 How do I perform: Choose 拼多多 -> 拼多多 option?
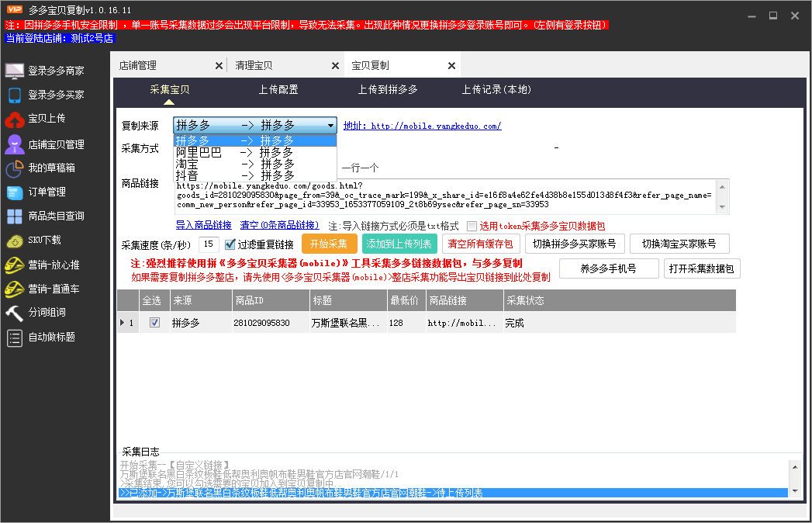click(255, 140)
